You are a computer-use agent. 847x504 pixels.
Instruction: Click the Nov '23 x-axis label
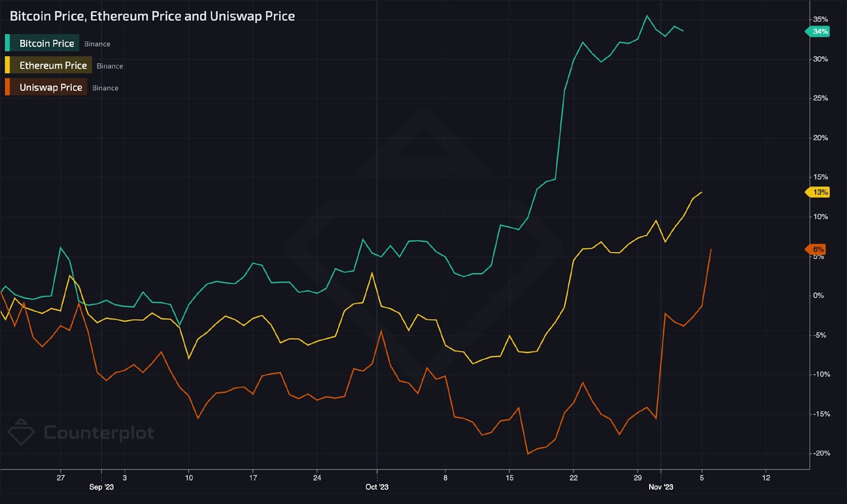coord(661,487)
